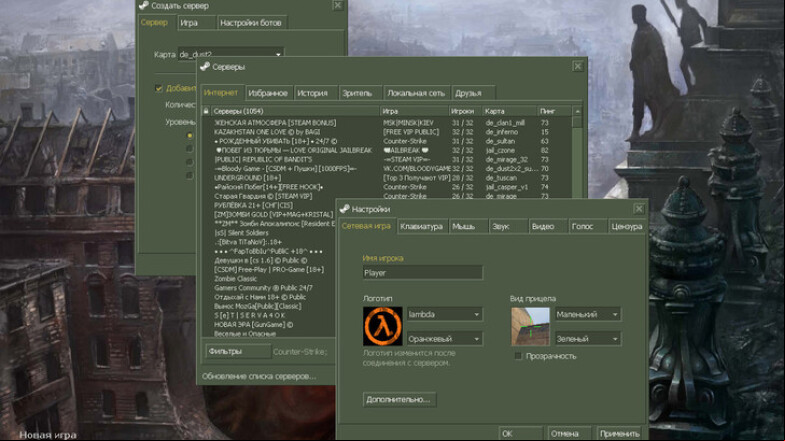The width and height of the screenshot is (785, 441).
Task: Sort servers by the Игра column header
Action: point(414,111)
